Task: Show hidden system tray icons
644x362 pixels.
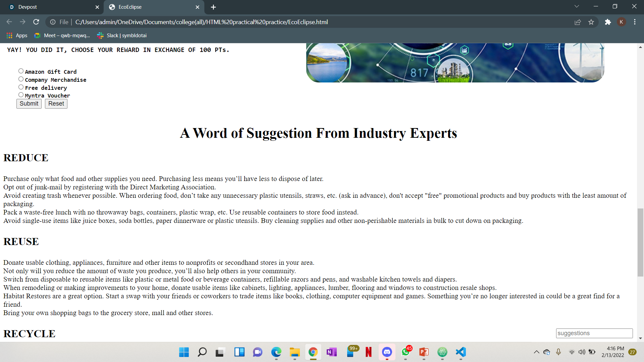Action: click(536, 352)
